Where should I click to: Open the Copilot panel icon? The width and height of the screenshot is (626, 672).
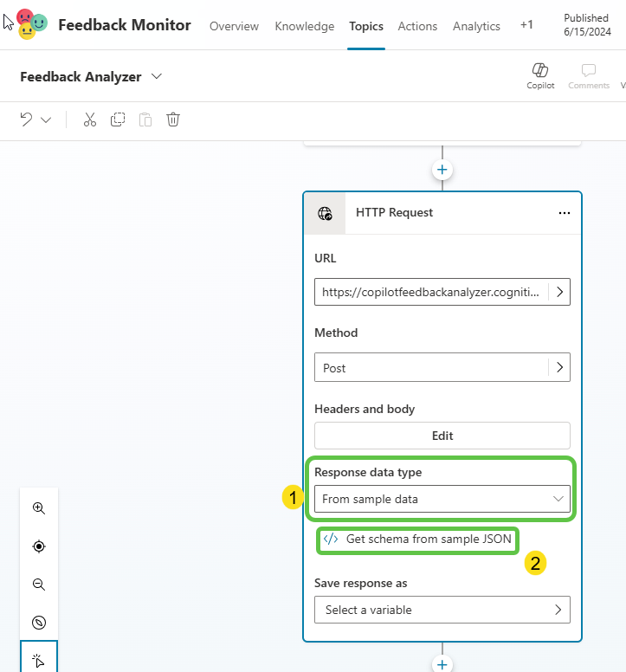pyautogui.click(x=540, y=75)
